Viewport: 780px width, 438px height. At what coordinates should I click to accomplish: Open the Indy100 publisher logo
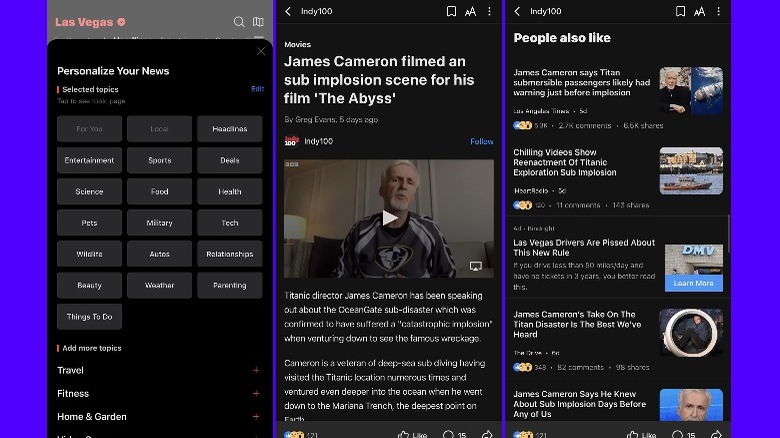click(x=292, y=141)
